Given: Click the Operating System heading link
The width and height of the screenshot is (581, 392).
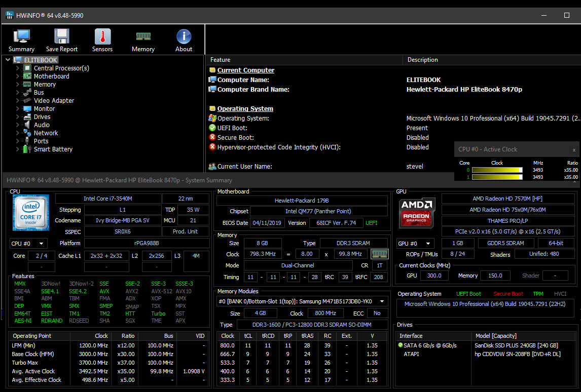Looking at the screenshot, I should coord(245,108).
